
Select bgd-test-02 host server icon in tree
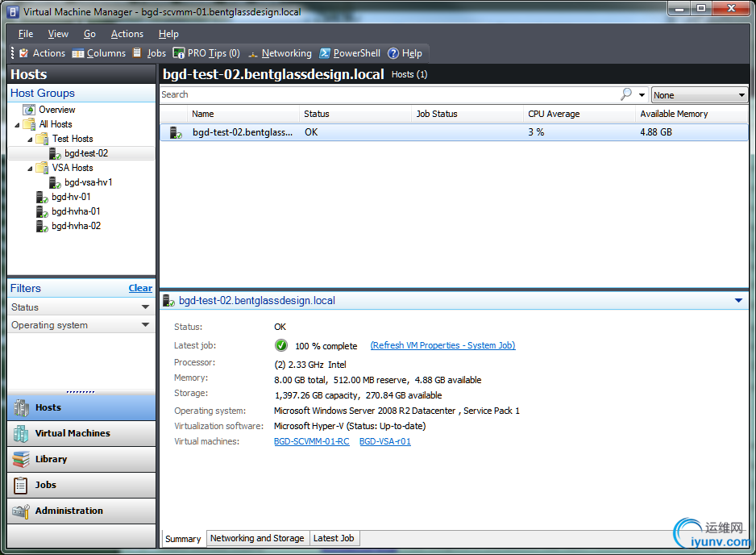pos(55,153)
